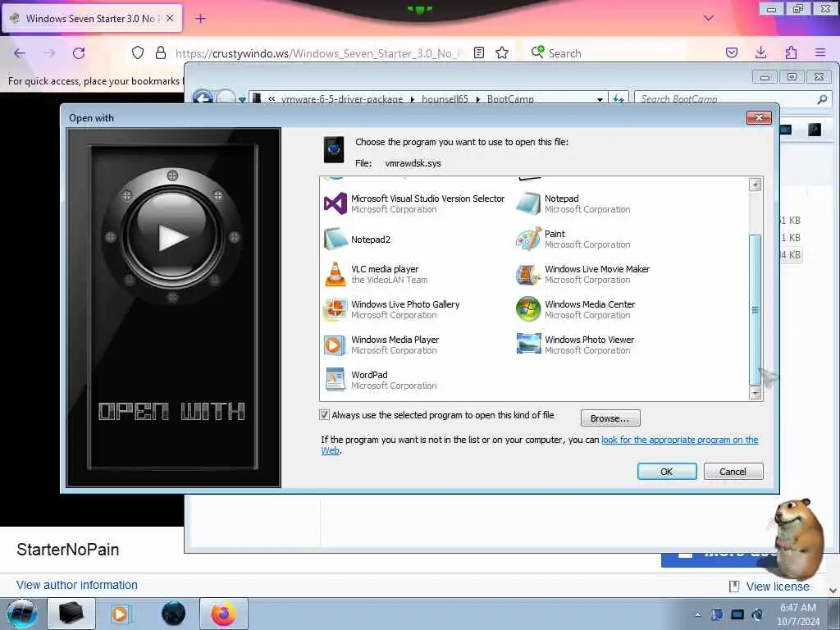Click the Firefox URL address field
This screenshot has height=630, width=840.
point(319,53)
